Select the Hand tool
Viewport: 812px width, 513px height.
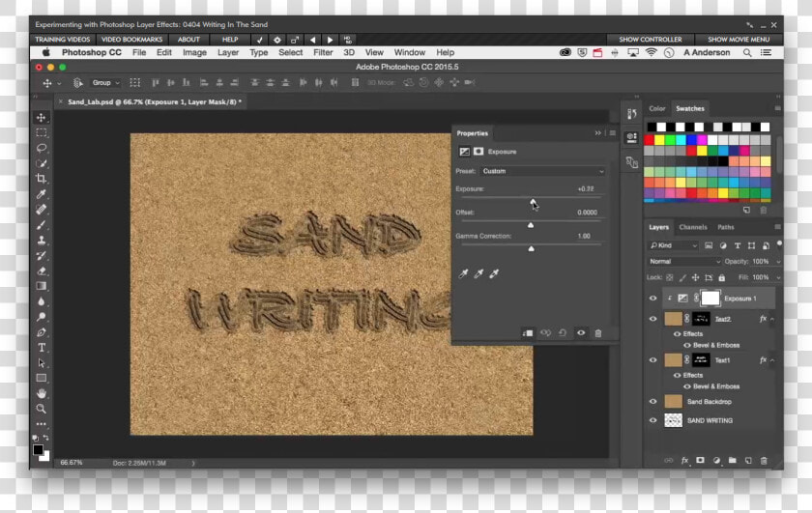[42, 393]
